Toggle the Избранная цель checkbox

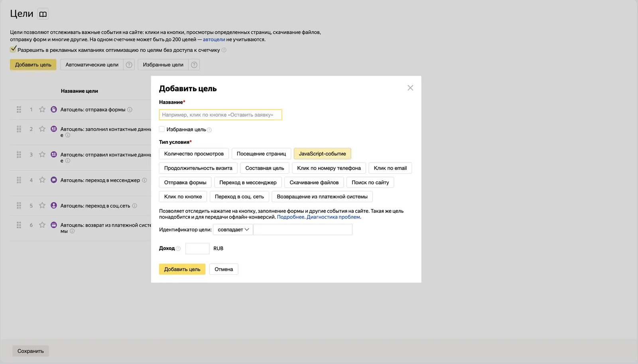(162, 129)
